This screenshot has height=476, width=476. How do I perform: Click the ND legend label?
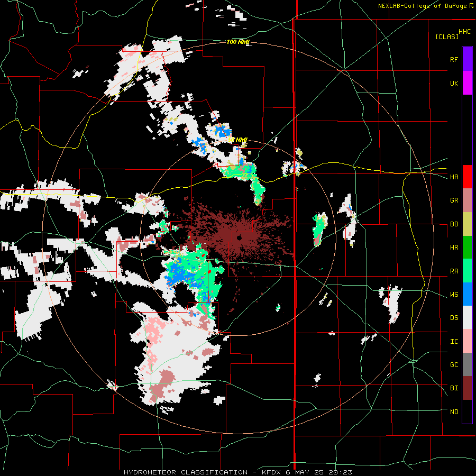click(454, 412)
